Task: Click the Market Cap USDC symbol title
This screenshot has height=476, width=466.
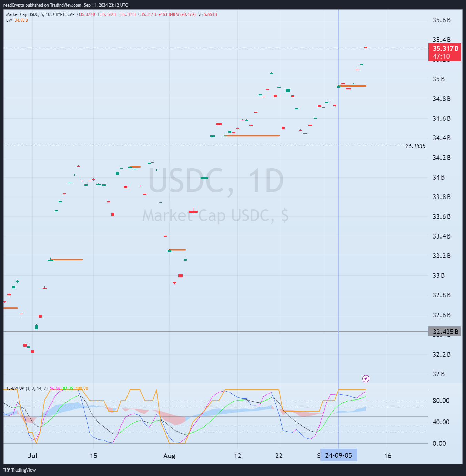Action: [40, 14]
